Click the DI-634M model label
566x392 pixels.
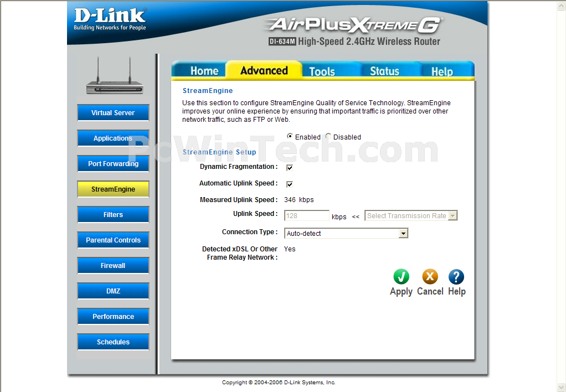click(x=282, y=42)
